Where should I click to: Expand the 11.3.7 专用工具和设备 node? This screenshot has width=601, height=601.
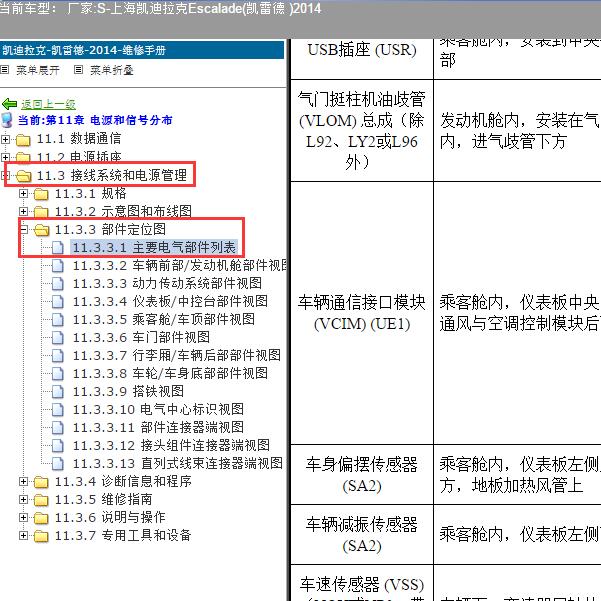point(23,536)
